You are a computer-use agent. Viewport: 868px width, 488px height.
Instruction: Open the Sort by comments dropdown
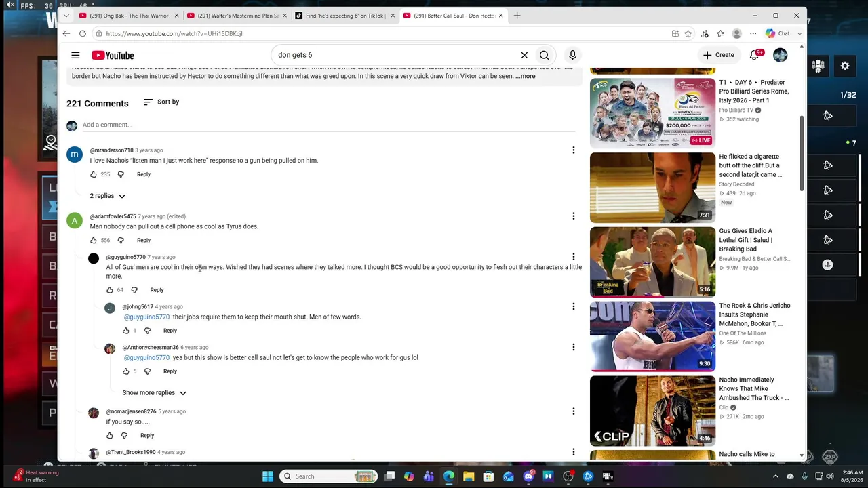[161, 102]
